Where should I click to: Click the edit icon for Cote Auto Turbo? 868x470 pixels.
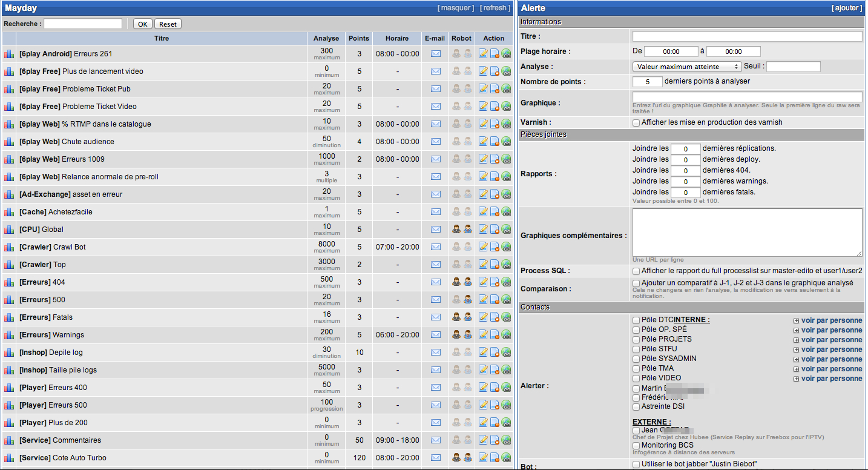click(x=483, y=458)
